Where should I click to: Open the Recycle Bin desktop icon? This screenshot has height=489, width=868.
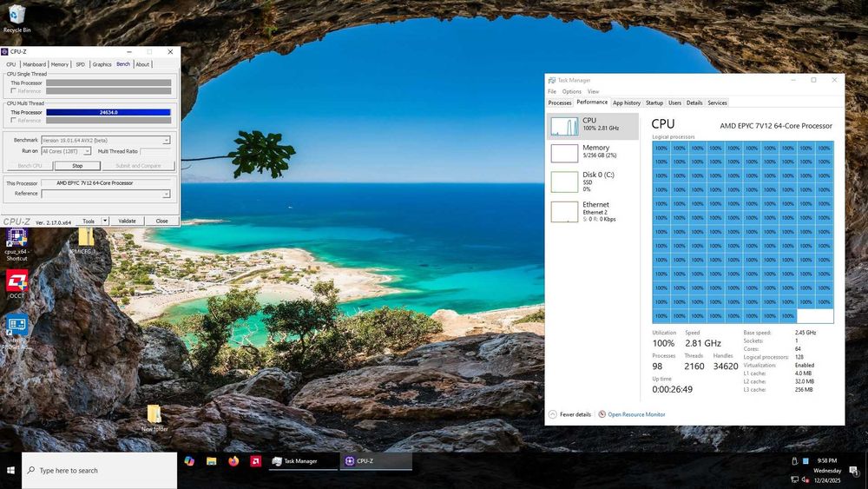pyautogui.click(x=16, y=18)
